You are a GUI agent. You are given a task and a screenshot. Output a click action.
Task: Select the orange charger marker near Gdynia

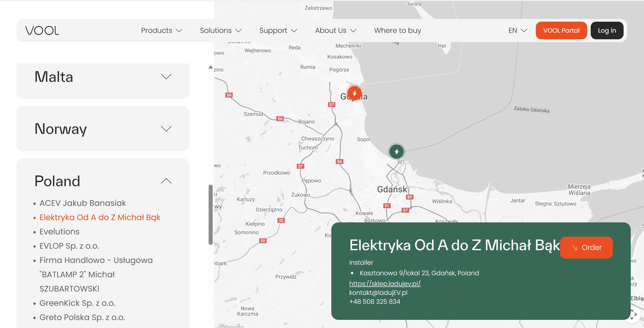(x=354, y=93)
